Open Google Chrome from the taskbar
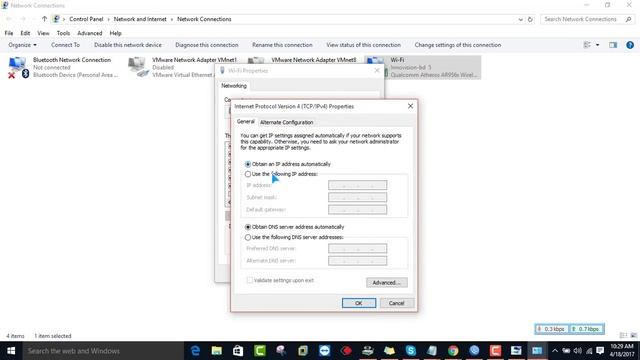The image size is (640, 360). 453,351
